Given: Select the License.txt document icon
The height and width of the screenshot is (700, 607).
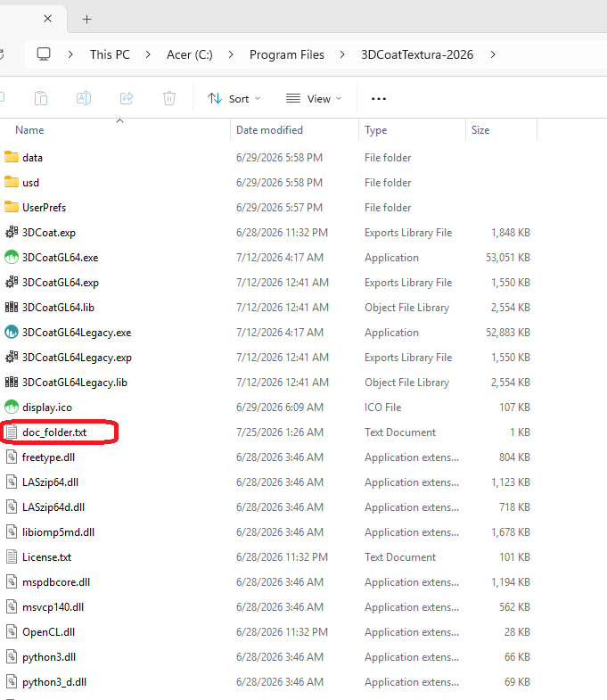Looking at the screenshot, I should (x=12, y=557).
